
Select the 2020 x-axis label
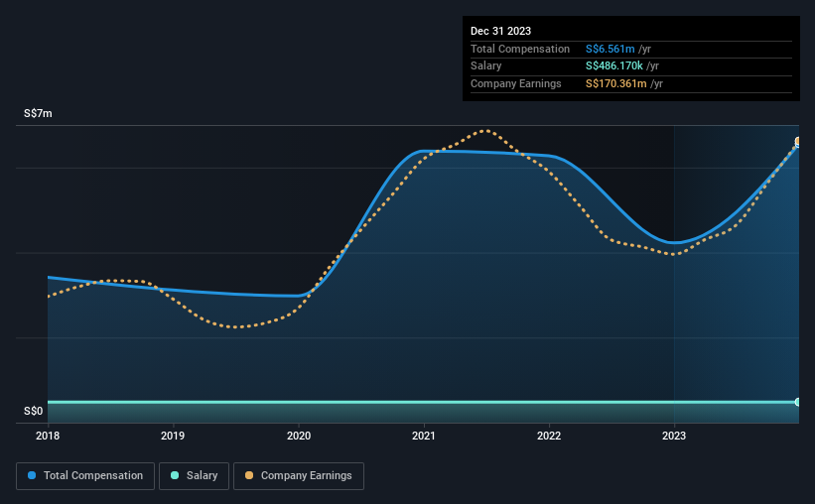[299, 436]
